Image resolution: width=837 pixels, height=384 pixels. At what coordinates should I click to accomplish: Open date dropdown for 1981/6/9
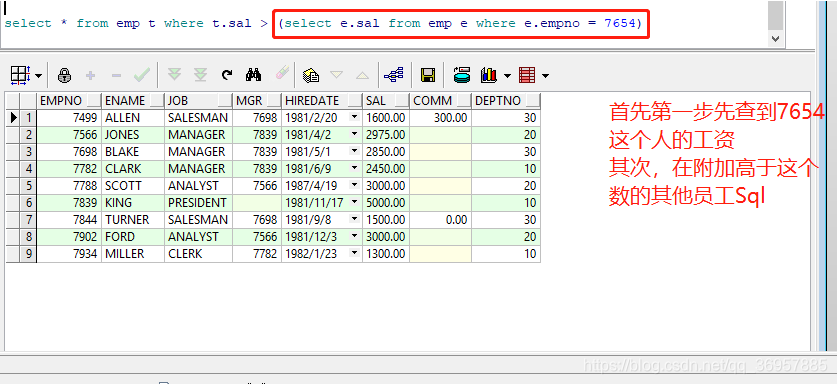click(x=354, y=168)
